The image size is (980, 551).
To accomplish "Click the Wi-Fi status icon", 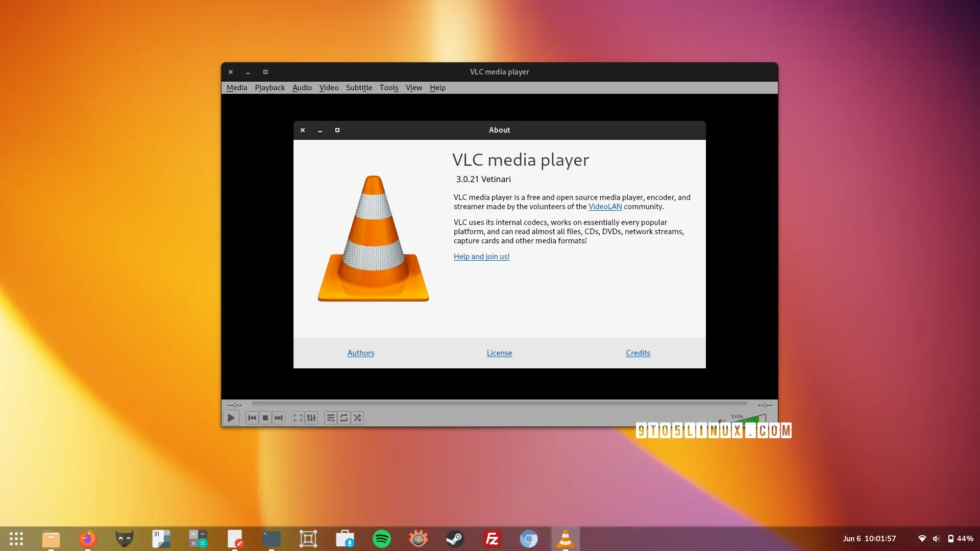I will [922, 539].
